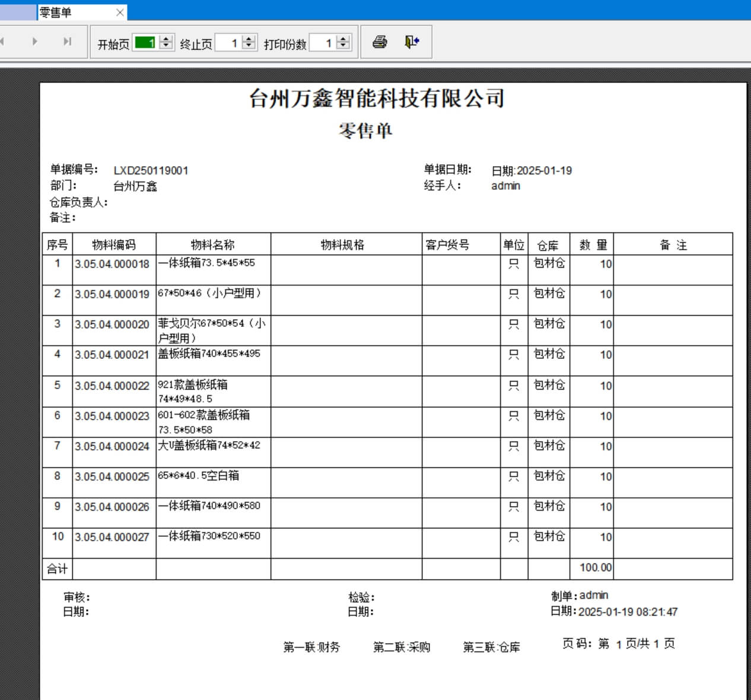Decrease 打印份数 copies with down arrow
751x700 pixels.
[343, 46]
